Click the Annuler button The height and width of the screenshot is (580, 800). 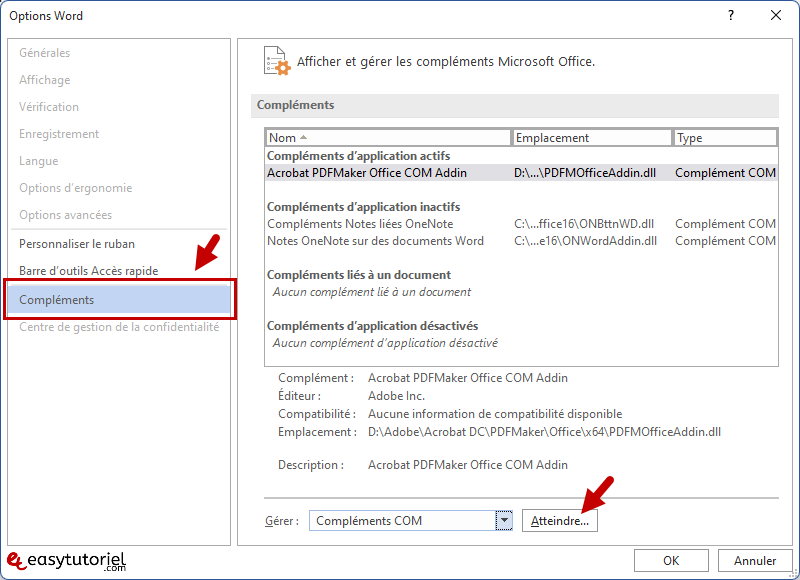(x=755, y=560)
